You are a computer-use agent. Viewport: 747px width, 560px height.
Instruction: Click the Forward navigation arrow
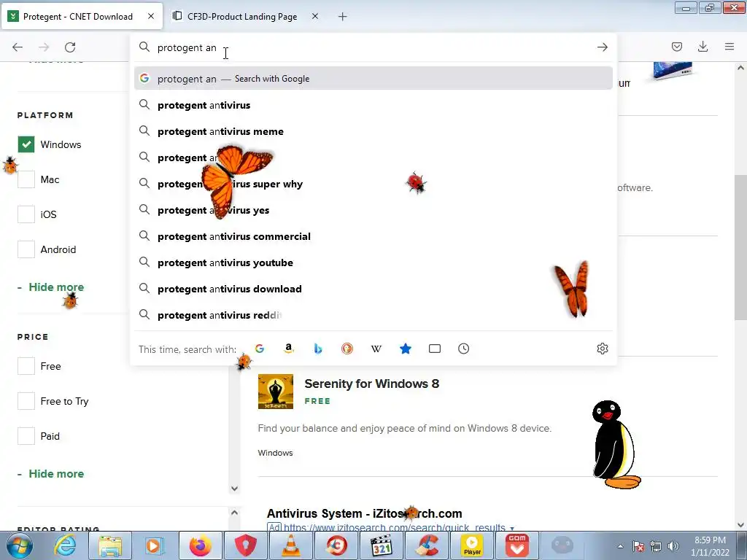pos(44,47)
